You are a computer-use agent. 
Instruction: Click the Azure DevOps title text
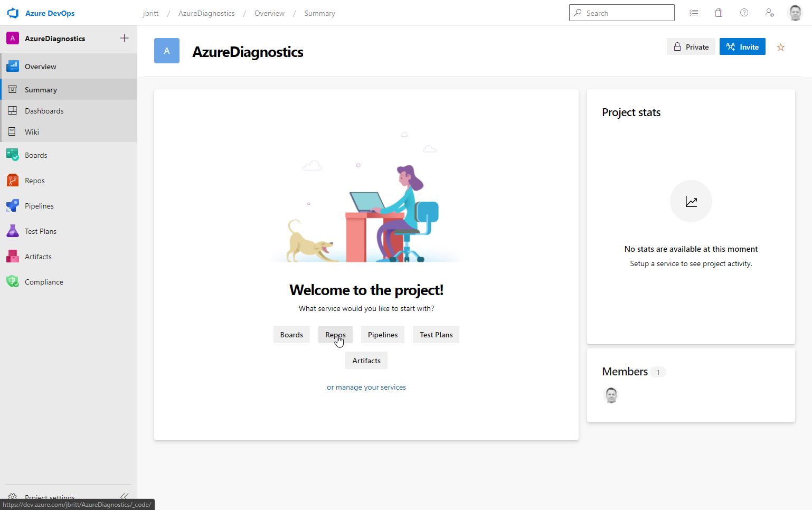click(50, 13)
